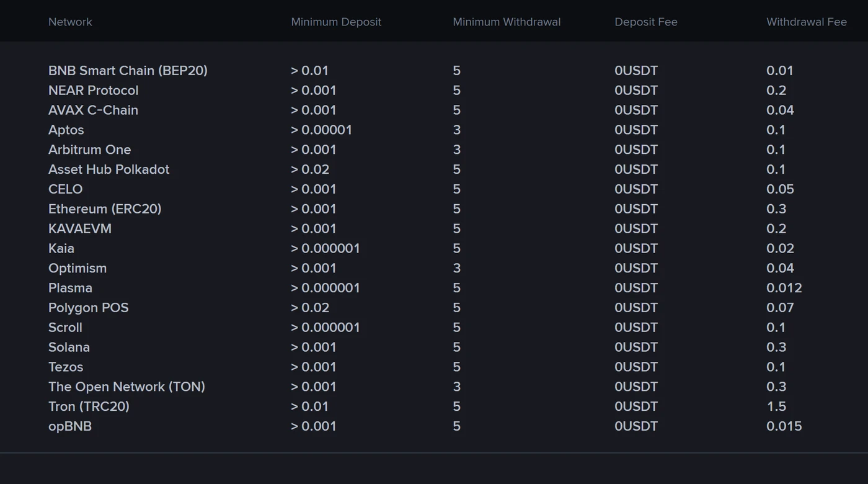Click the Minimum Withdrawal column header
Screen dimensions: 868x484
coord(507,22)
